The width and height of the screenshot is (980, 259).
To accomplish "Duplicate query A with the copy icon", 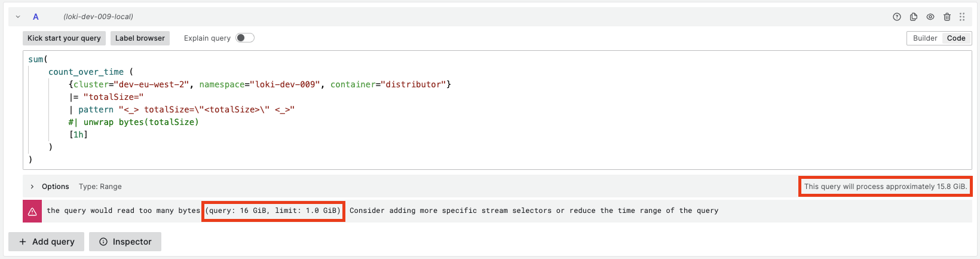I will tap(914, 17).
